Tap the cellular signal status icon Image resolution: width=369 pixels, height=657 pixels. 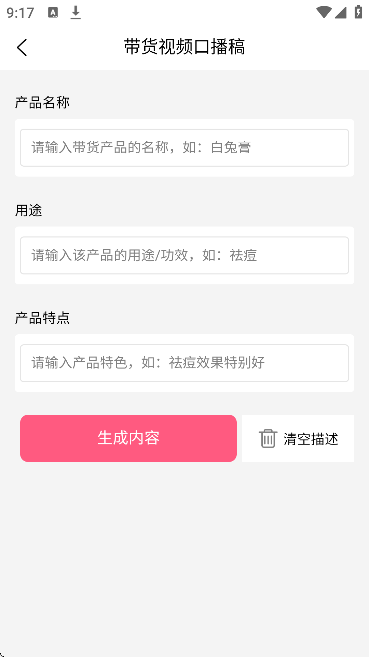click(341, 13)
